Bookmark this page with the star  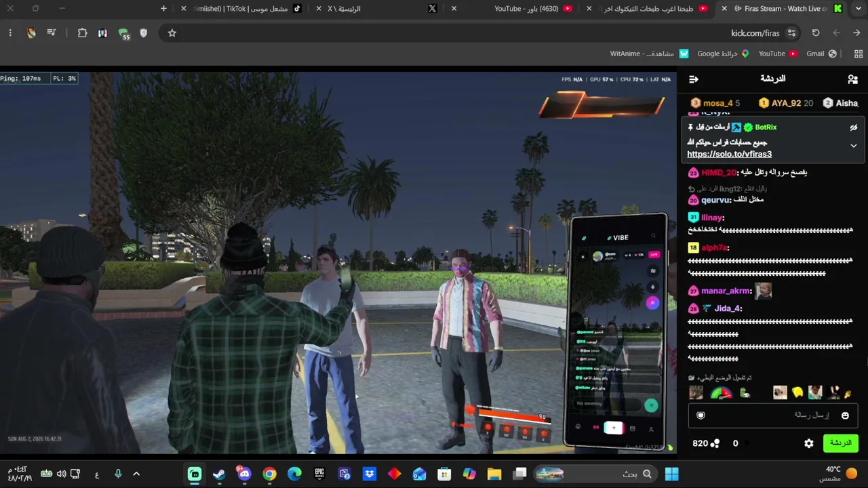coord(172,33)
